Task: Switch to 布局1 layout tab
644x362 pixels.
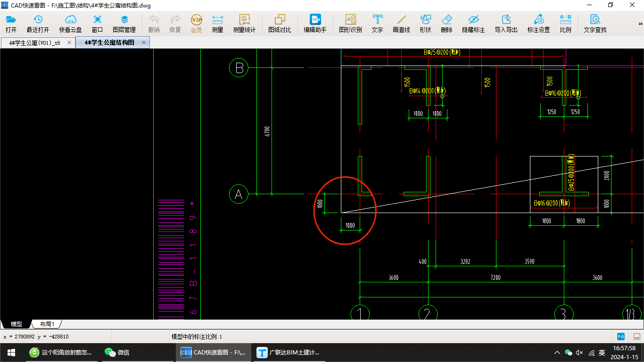Action: (x=47, y=324)
